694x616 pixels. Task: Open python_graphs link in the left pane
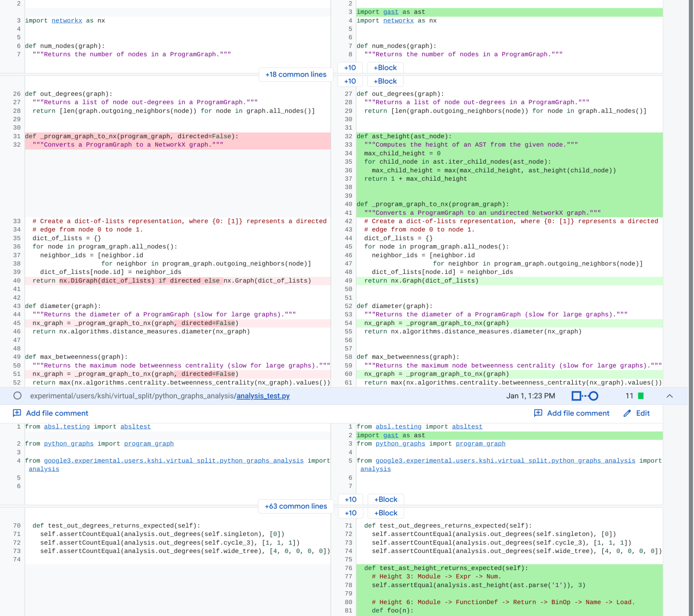[69, 444]
